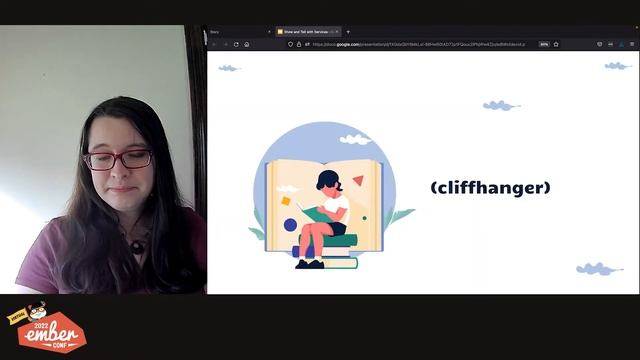Open a new browser tab
The image size is (640, 360).
[348, 31]
